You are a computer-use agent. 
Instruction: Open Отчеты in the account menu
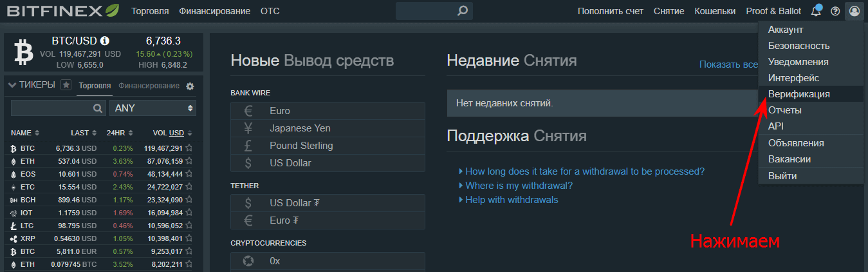[811, 110]
